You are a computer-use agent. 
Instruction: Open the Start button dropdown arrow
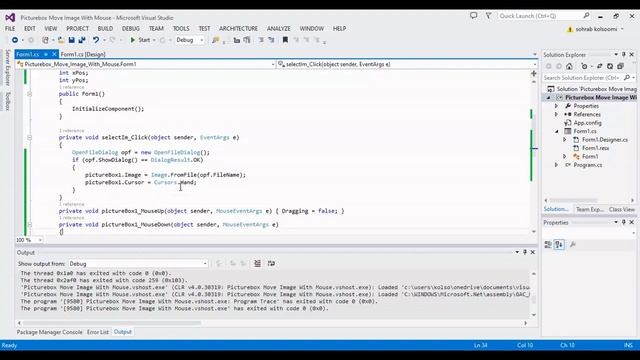(154, 40)
